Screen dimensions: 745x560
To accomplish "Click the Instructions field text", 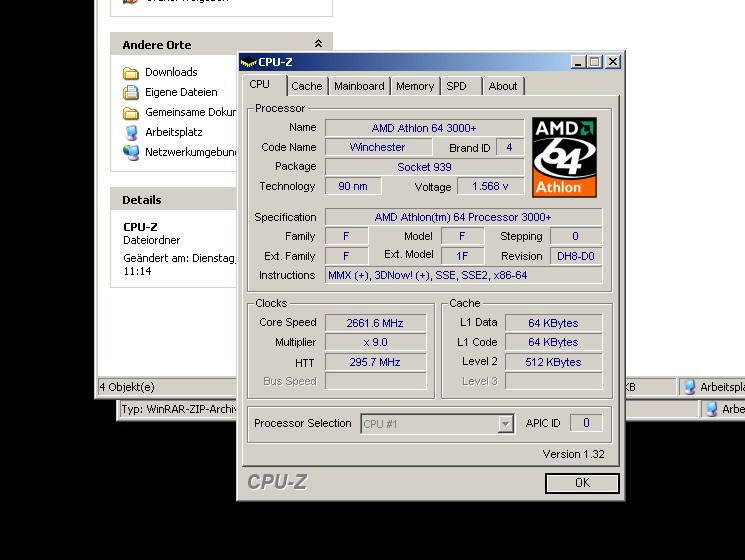I will [x=463, y=275].
